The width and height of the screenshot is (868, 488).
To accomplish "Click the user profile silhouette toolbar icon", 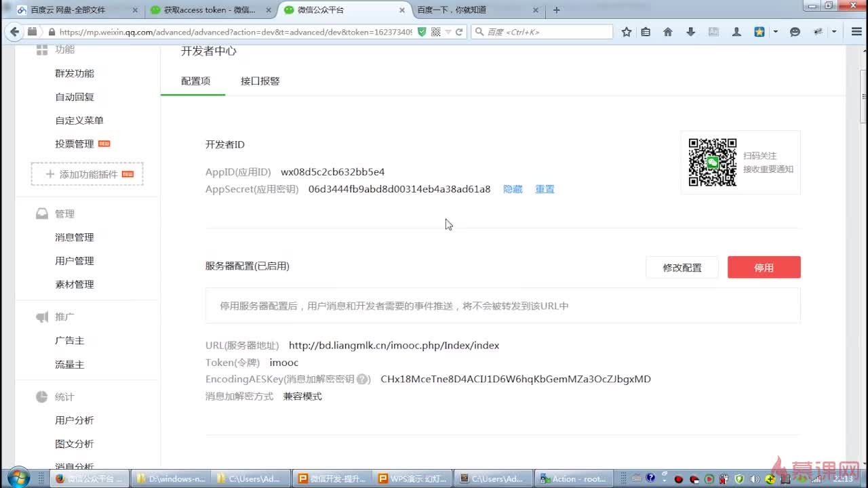I will coord(736,32).
